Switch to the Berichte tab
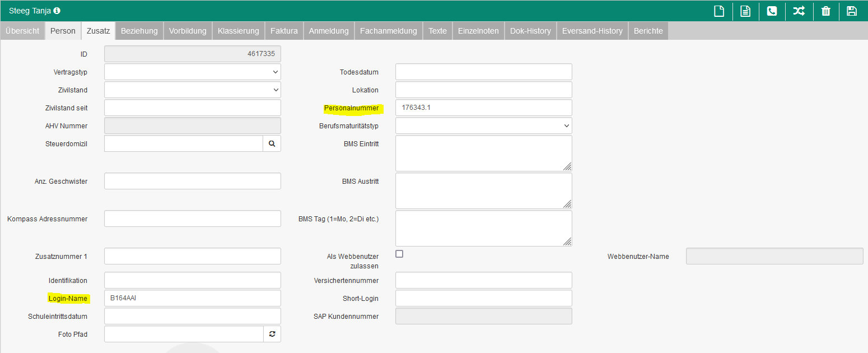Screen dimensions: 868x353 pyautogui.click(x=648, y=31)
